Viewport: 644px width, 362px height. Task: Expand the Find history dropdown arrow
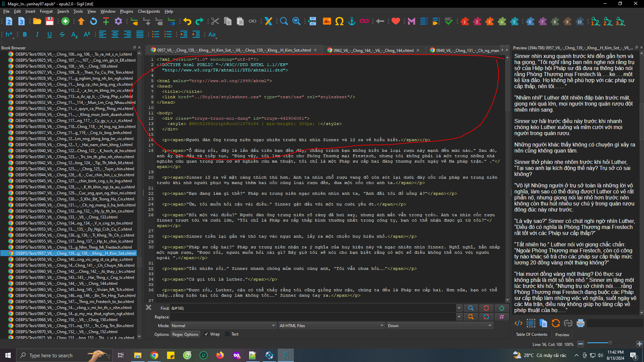coord(459,308)
